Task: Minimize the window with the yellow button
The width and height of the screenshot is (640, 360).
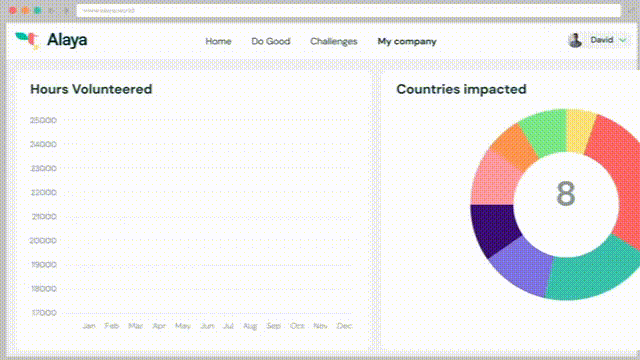Action: point(25,10)
